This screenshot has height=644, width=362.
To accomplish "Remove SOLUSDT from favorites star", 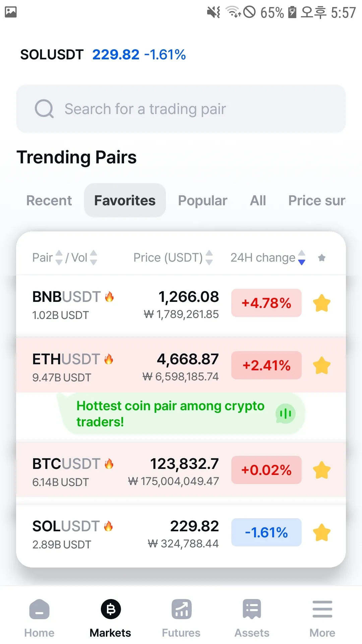I will tap(322, 532).
